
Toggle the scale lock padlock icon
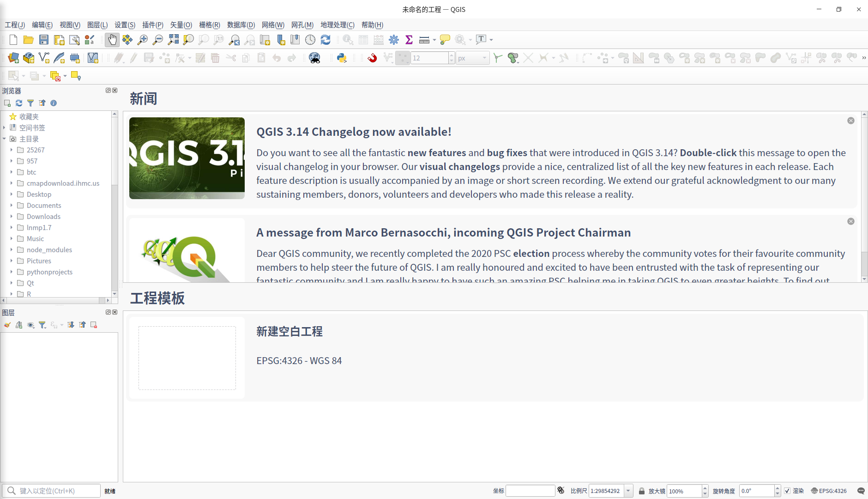tap(641, 491)
